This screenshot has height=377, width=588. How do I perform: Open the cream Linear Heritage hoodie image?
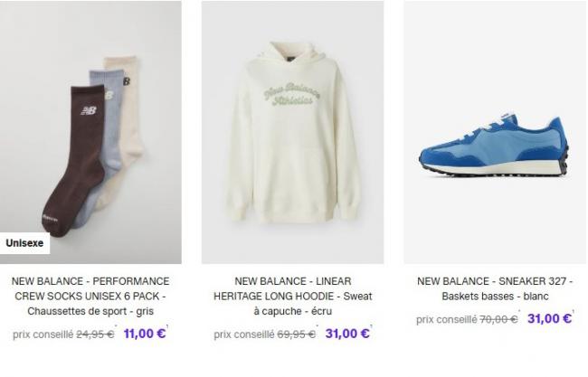[x=292, y=132]
